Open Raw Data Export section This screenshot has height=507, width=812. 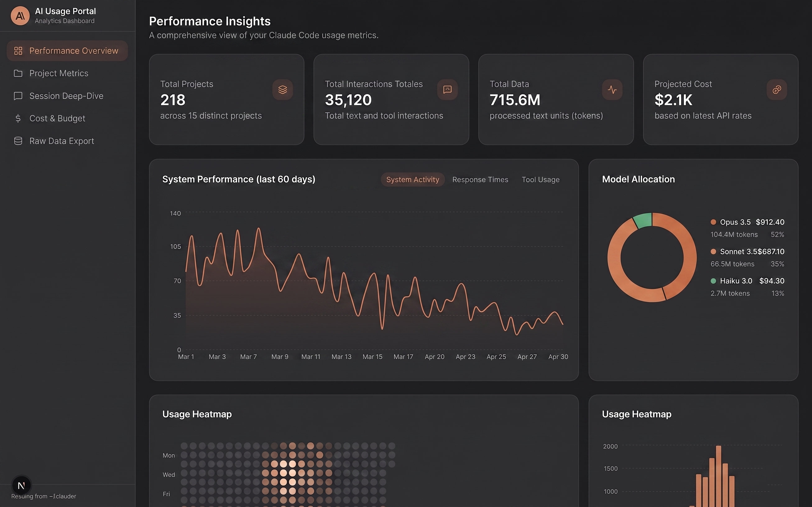click(67, 141)
